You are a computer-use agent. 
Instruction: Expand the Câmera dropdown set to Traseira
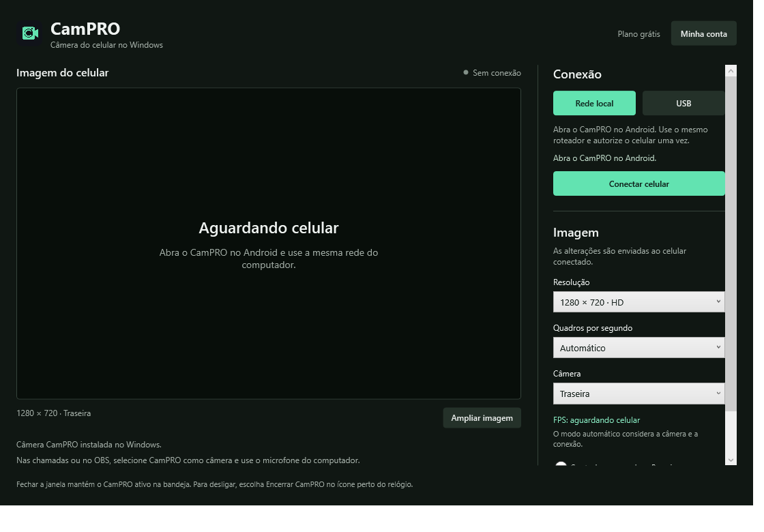(638, 394)
